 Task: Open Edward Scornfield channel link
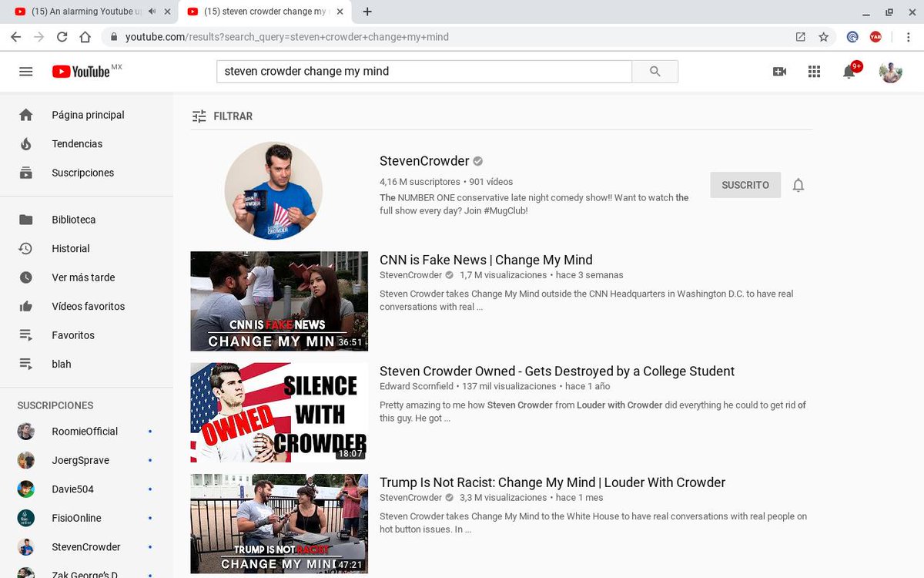point(417,386)
